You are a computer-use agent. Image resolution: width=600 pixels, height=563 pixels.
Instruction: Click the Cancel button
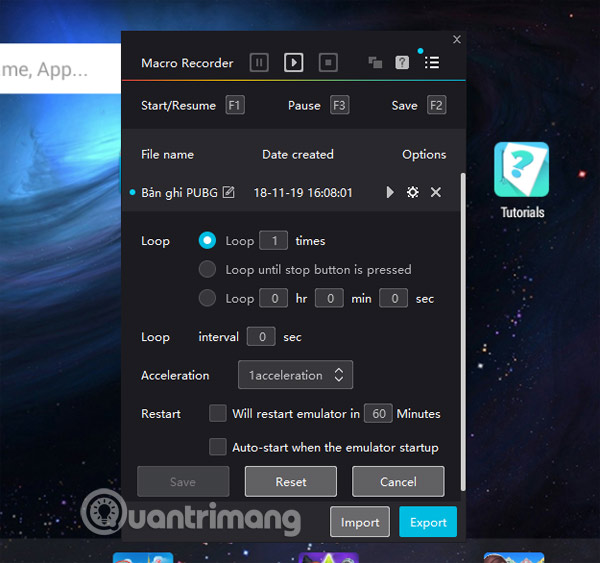(398, 481)
